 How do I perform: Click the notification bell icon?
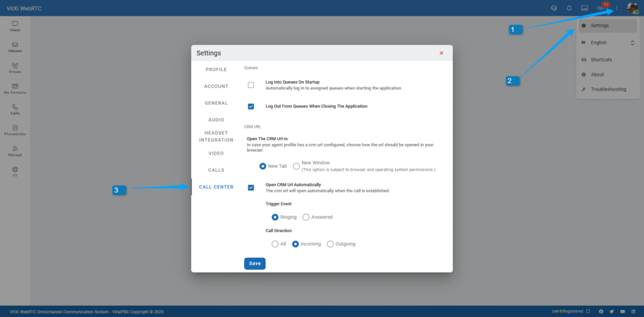click(x=569, y=8)
